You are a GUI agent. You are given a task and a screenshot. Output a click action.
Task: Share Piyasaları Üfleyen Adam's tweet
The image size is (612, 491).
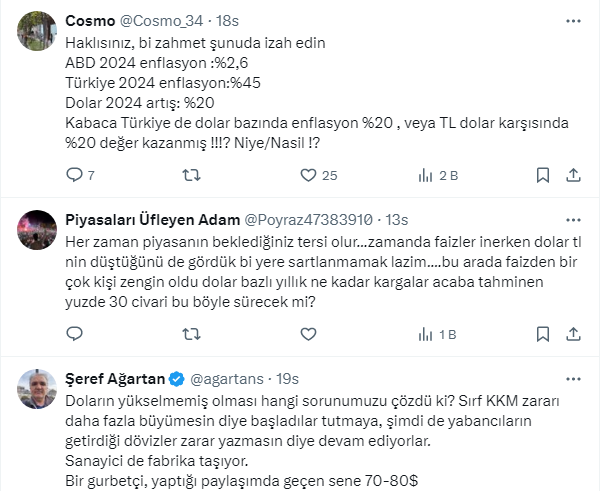pyautogui.click(x=573, y=334)
